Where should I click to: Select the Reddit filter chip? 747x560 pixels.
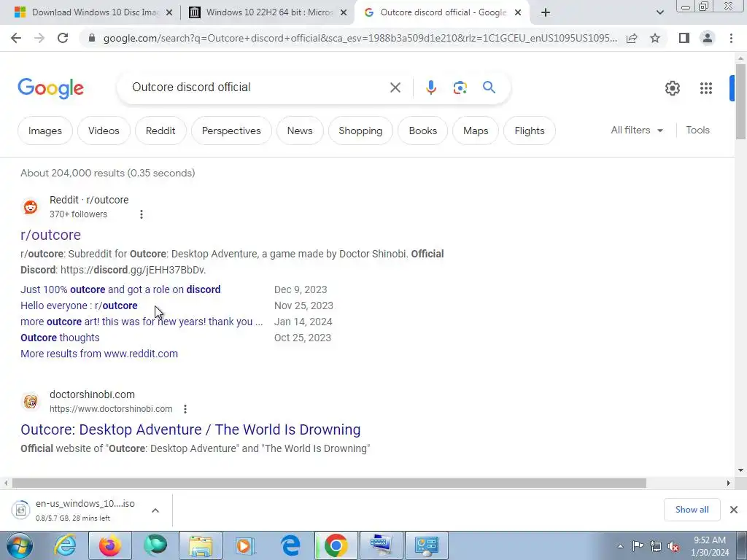pos(160,131)
